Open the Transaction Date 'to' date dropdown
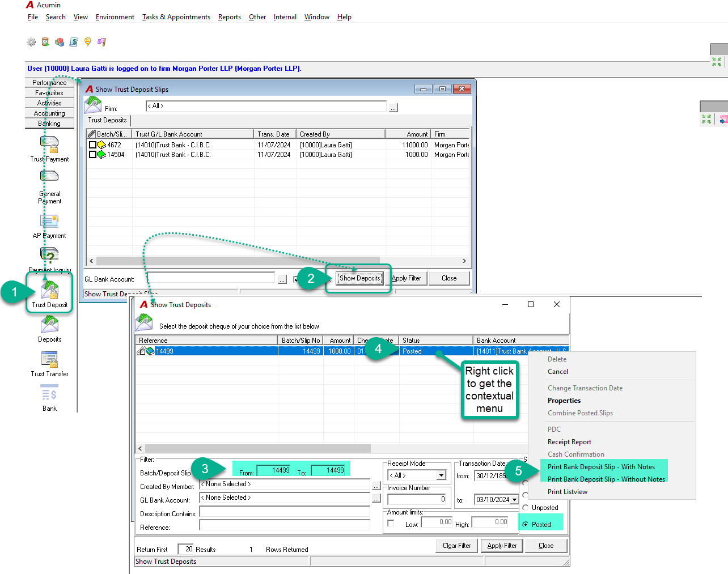728x574 pixels. click(x=514, y=500)
